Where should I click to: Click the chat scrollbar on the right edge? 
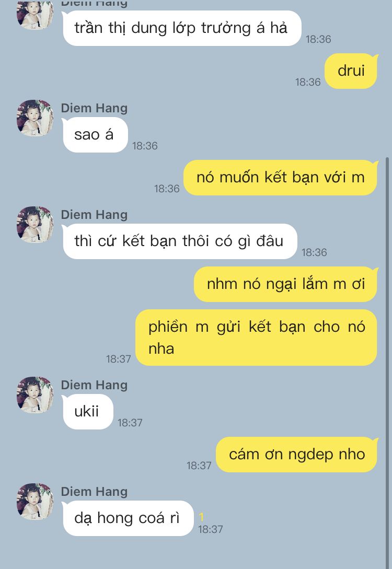(387, 363)
